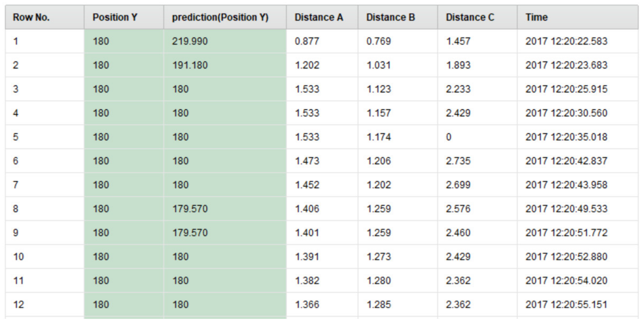Select the Distance C cell showing 0

(x=477, y=137)
